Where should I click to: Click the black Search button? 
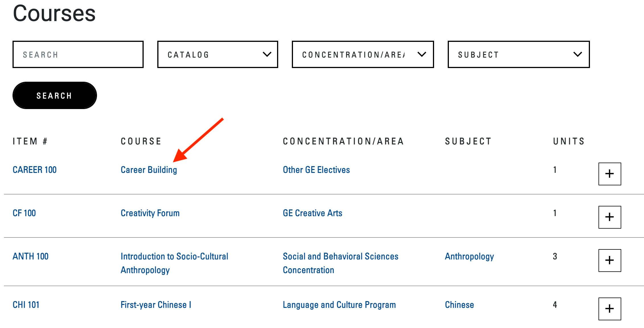coord(55,96)
